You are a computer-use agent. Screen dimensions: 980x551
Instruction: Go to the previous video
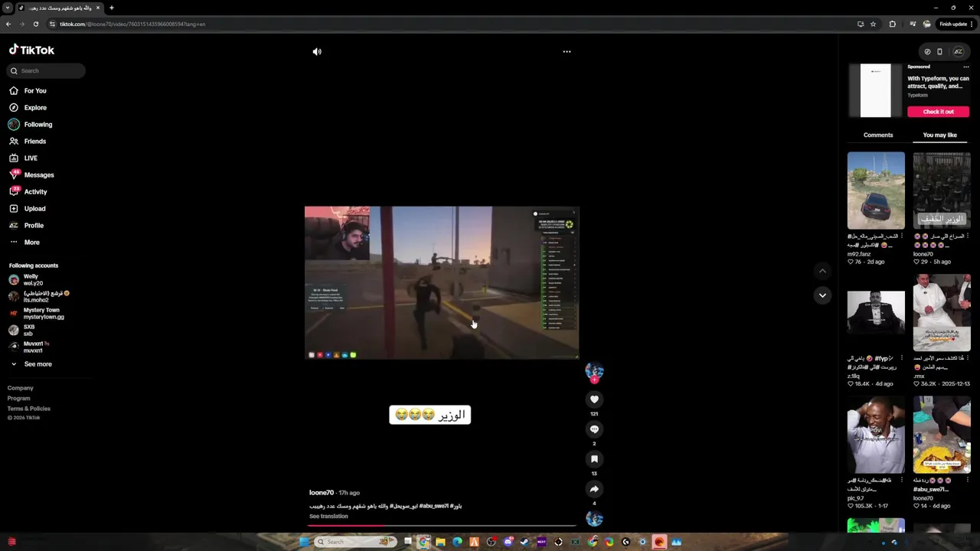click(x=822, y=271)
